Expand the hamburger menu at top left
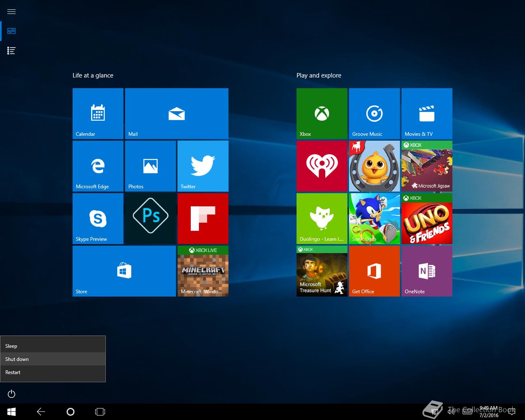The image size is (525, 420). 11,11
